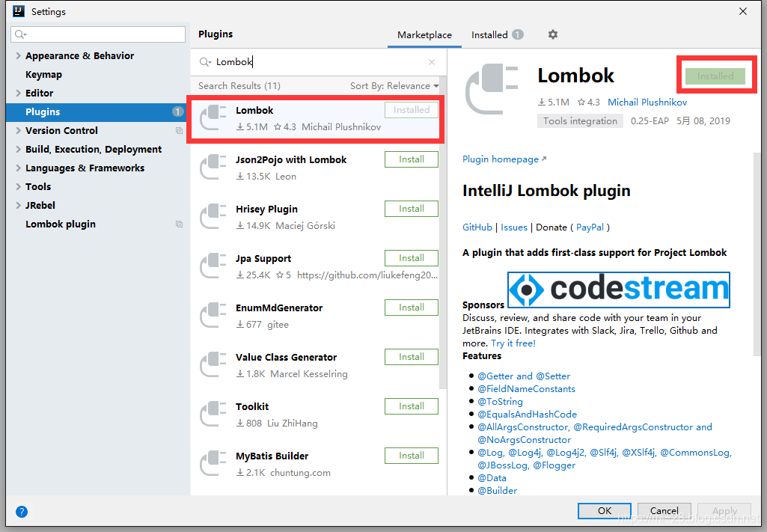Select Keymap in the settings tree
This screenshot has width=767, height=532.
[43, 74]
